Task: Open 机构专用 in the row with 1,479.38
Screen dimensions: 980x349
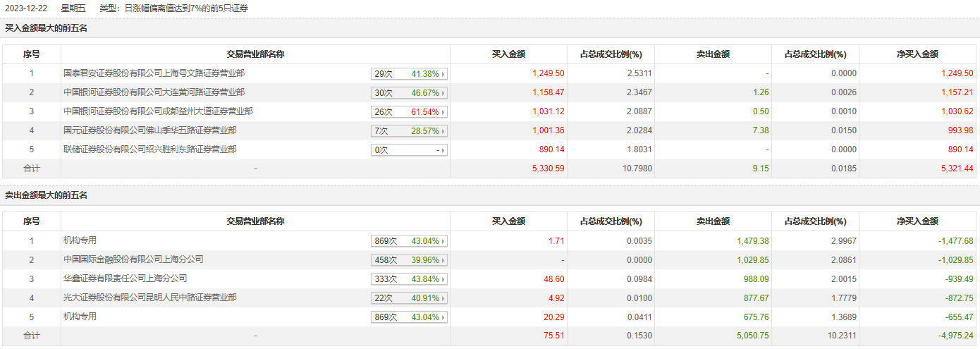Action: [x=80, y=240]
